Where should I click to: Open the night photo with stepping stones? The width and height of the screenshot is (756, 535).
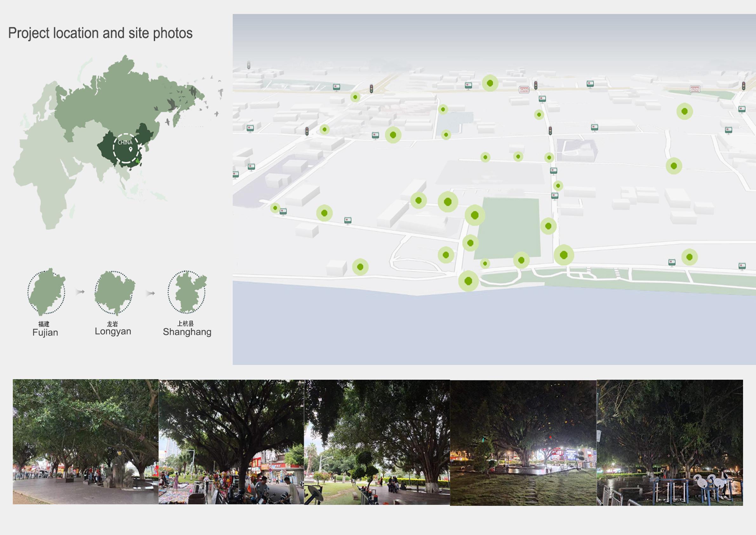523,443
